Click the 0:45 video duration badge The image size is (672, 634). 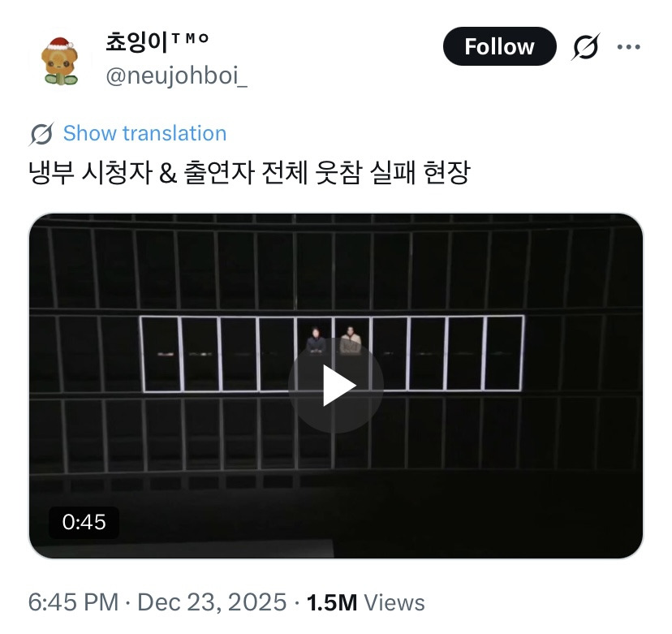[x=84, y=522]
